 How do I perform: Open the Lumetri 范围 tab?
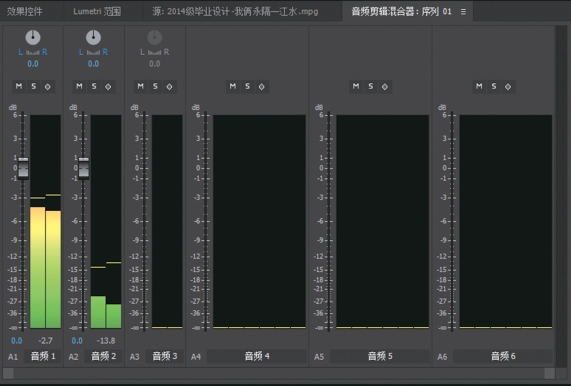(97, 11)
